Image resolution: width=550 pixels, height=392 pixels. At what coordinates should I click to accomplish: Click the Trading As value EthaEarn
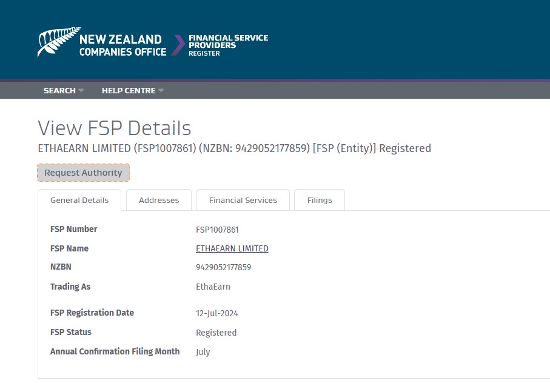[213, 287]
